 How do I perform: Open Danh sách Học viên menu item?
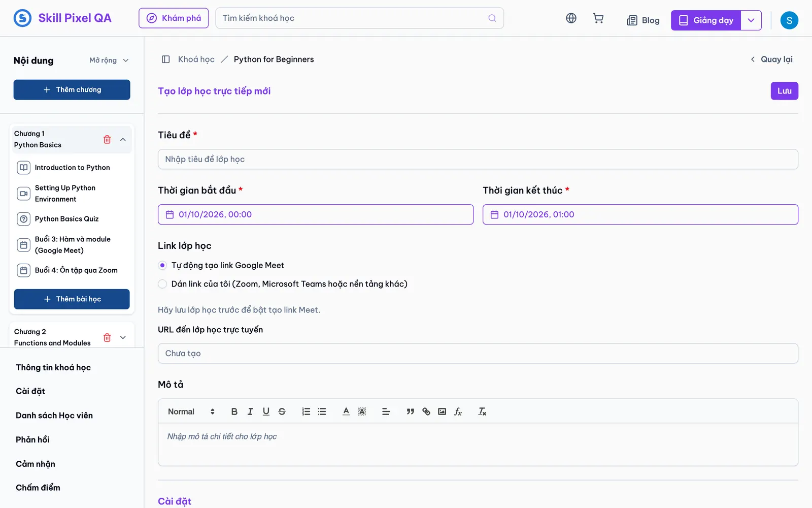(x=54, y=416)
